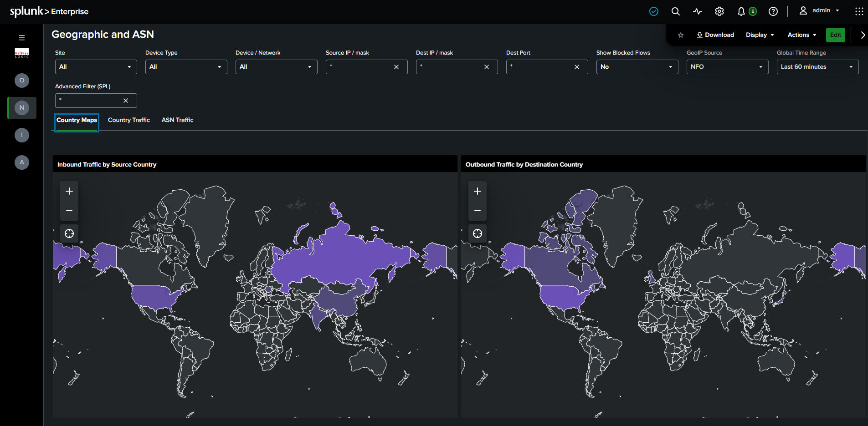868x426 pixels.
Task: Open the admin user menu
Action: [819, 10]
